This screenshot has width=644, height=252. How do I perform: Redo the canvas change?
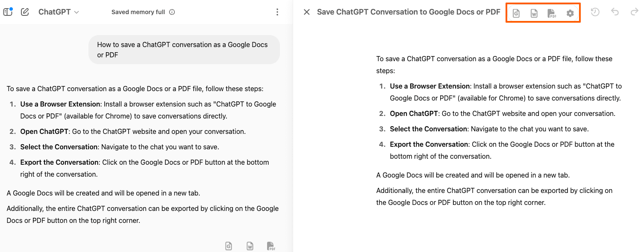tap(635, 12)
